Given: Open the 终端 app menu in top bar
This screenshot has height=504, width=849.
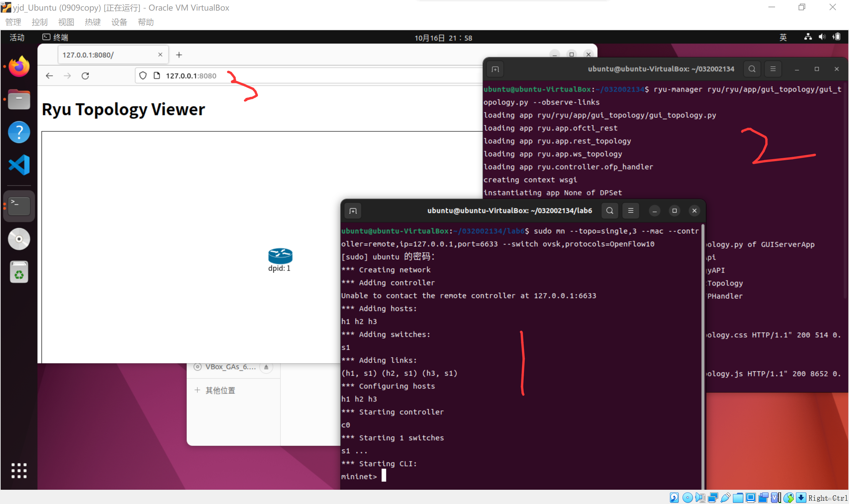Looking at the screenshot, I should tap(55, 37).
